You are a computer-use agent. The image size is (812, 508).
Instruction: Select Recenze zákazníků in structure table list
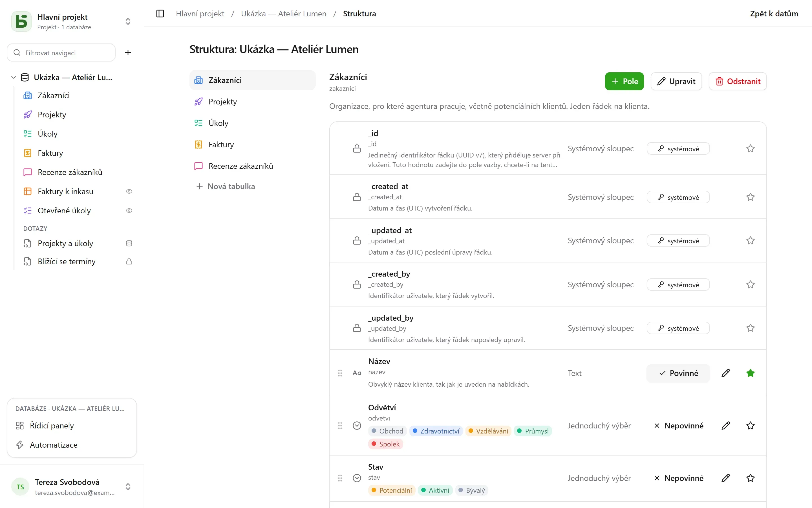pyautogui.click(x=252, y=166)
